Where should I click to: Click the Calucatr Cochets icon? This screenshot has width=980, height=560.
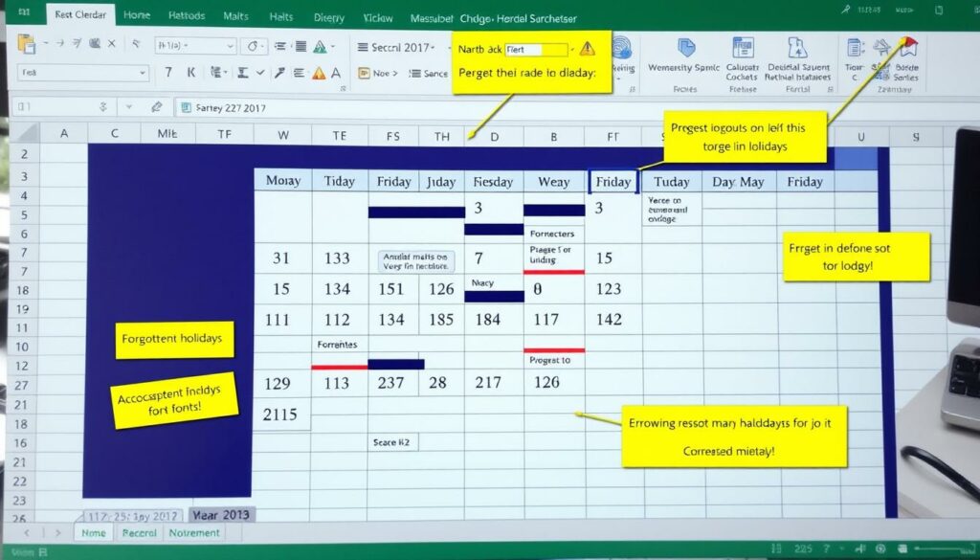click(743, 48)
